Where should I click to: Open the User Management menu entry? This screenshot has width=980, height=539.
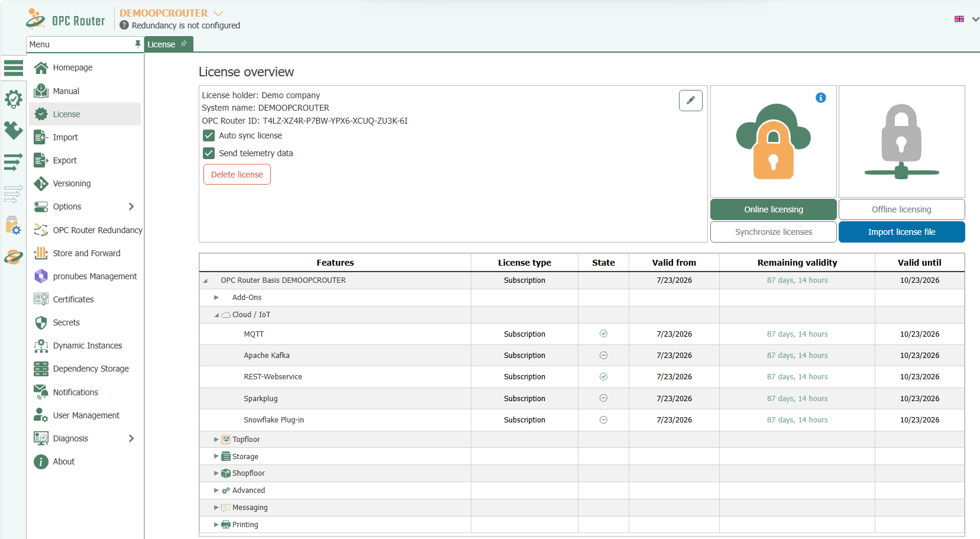(85, 415)
